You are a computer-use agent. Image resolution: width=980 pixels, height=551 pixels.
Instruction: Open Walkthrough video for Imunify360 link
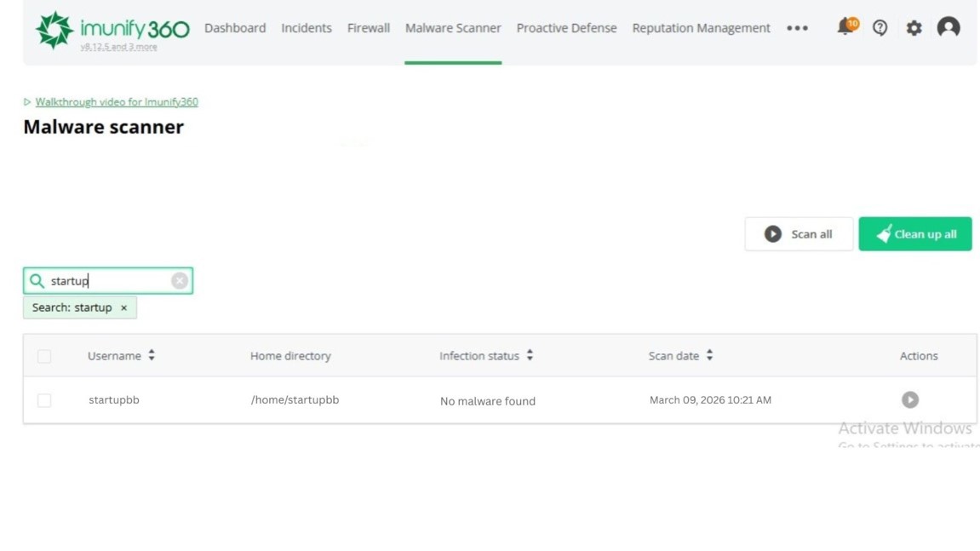point(117,102)
